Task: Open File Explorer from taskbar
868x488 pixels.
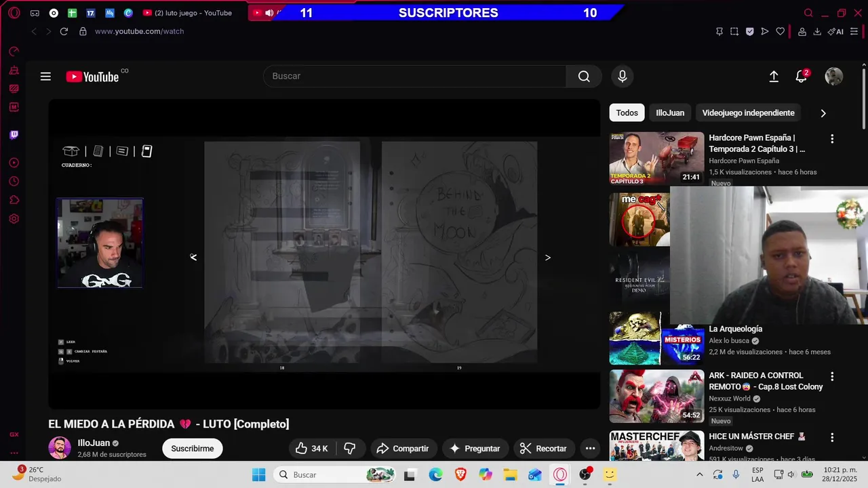Action: click(x=510, y=474)
